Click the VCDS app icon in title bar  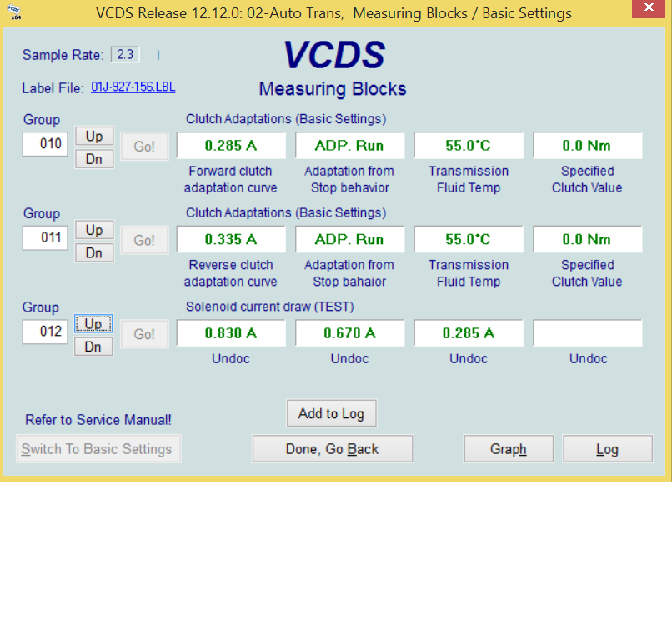pos(14,12)
